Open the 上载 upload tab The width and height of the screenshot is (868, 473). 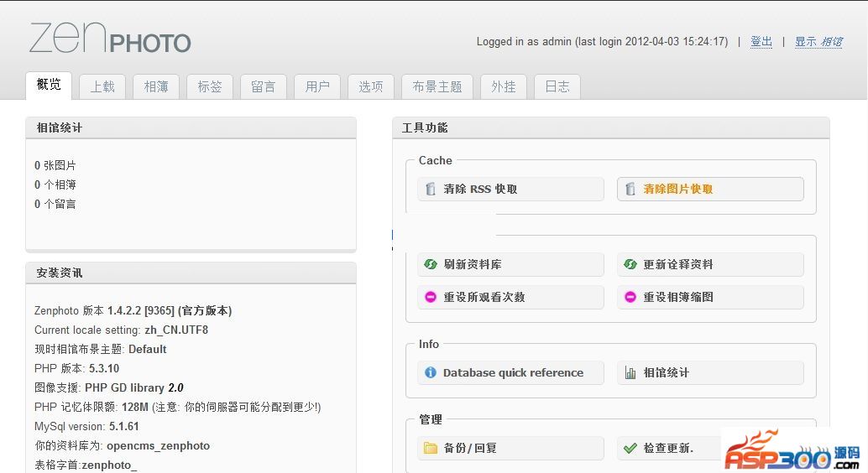(x=102, y=86)
